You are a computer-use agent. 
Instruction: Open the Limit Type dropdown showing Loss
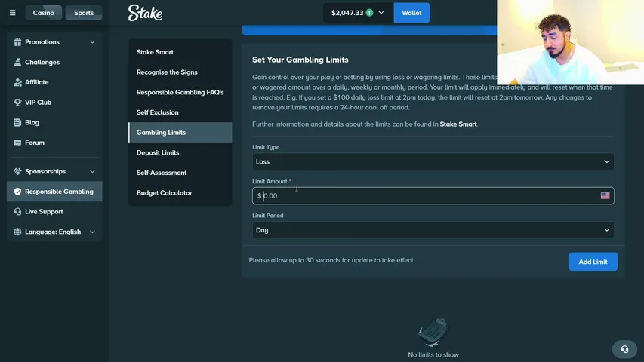pyautogui.click(x=433, y=161)
